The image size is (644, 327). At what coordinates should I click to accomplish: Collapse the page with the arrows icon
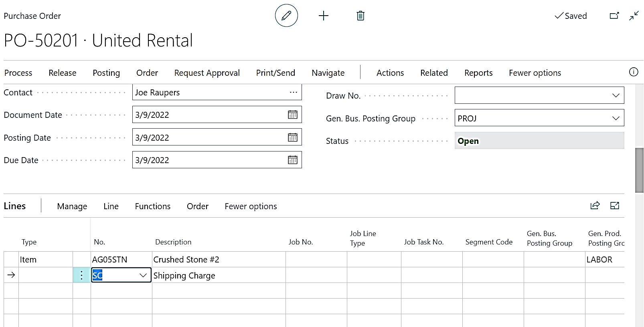point(634,16)
